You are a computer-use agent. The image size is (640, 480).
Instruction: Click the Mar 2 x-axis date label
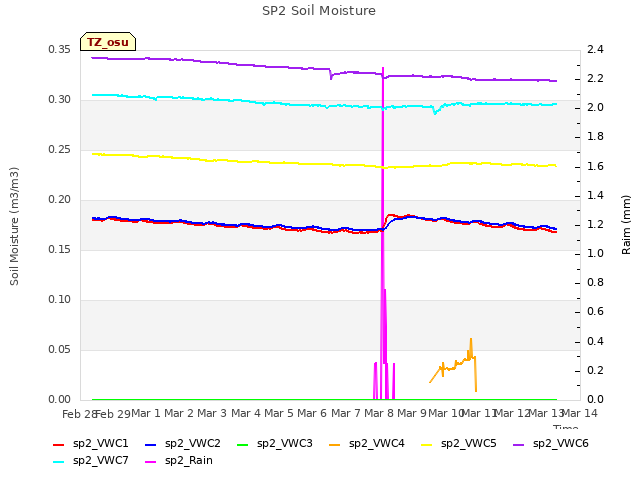point(179,413)
